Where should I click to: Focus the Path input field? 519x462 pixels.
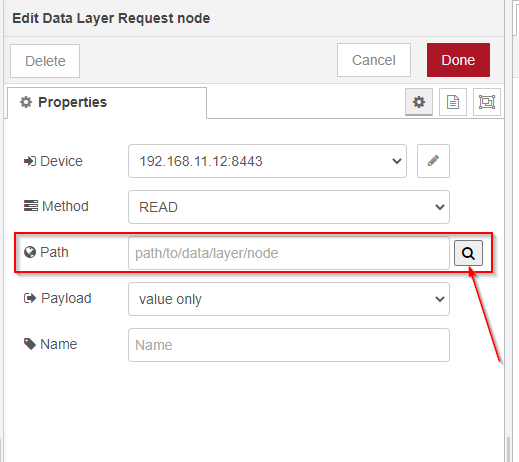(289, 253)
